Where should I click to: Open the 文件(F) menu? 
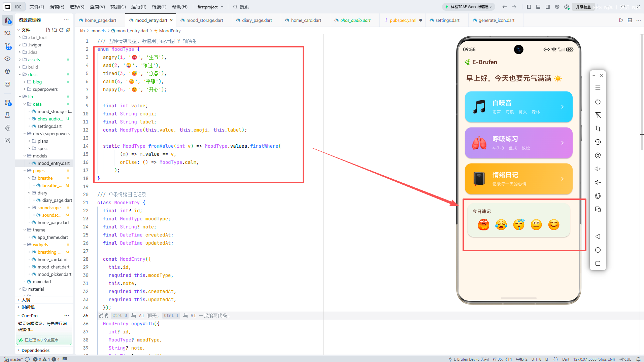37,7
